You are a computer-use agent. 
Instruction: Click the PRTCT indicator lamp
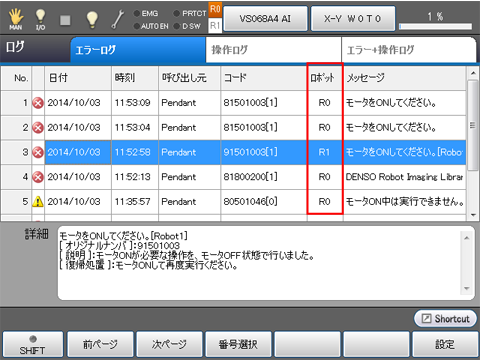[176, 13]
